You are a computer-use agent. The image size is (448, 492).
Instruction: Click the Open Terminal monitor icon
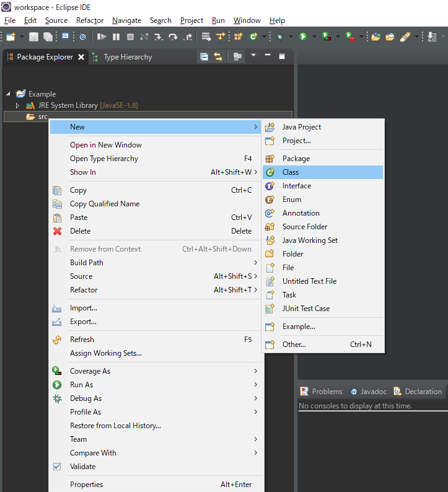65,37
